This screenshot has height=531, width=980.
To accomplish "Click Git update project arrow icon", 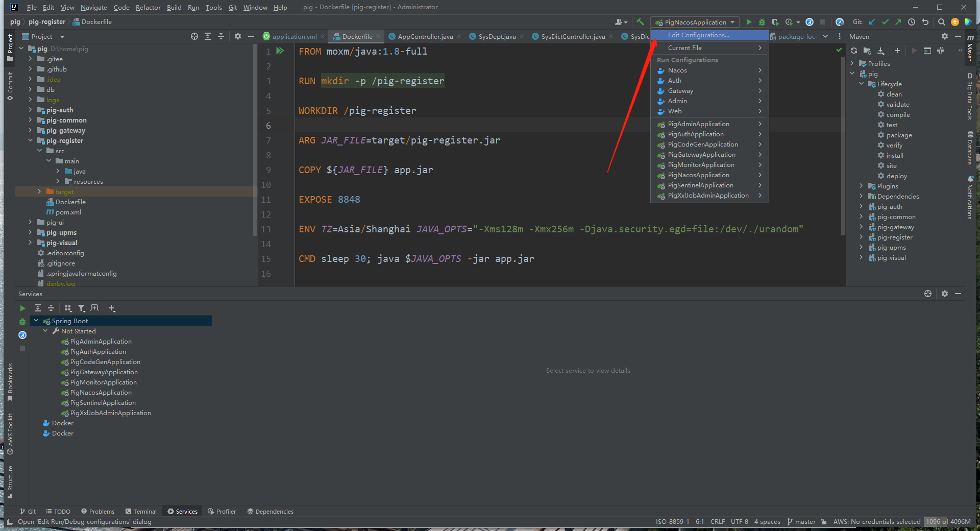I will click(872, 22).
